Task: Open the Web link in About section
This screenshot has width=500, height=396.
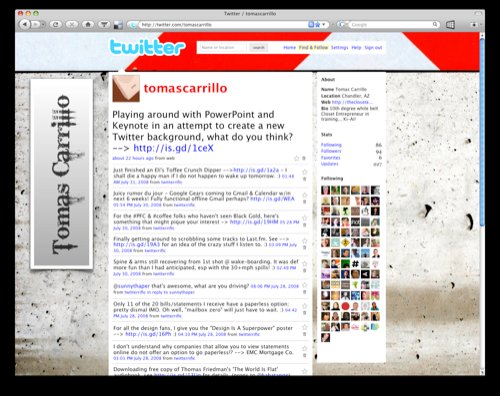Action: click(352, 102)
